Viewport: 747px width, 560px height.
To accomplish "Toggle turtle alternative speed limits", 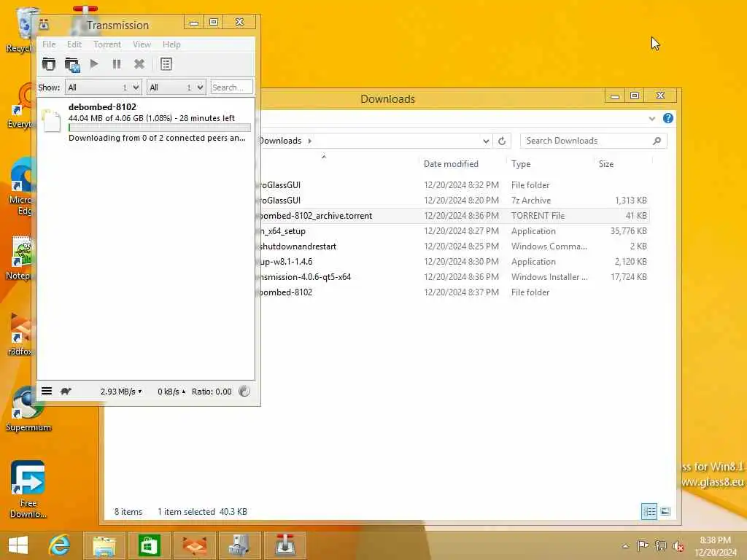I will (66, 392).
